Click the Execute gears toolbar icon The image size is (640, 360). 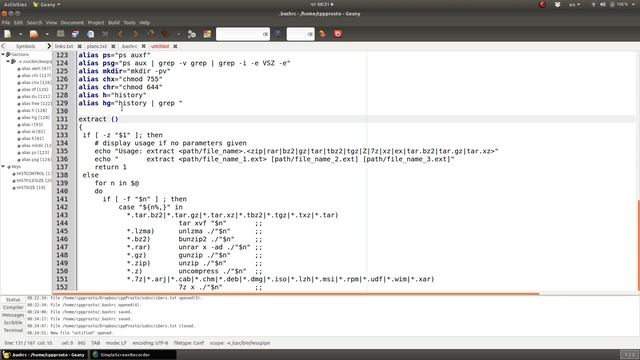(x=192, y=34)
